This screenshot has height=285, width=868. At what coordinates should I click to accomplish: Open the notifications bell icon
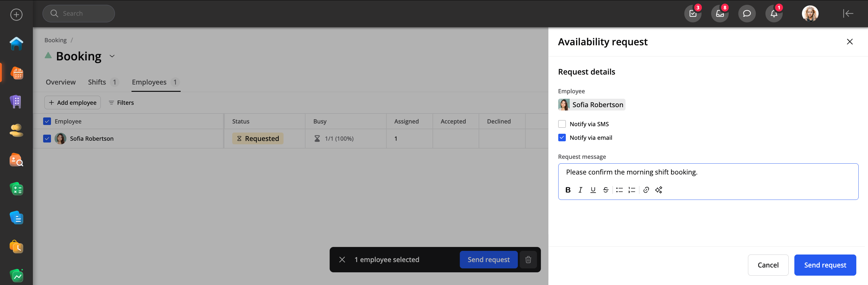(x=774, y=14)
